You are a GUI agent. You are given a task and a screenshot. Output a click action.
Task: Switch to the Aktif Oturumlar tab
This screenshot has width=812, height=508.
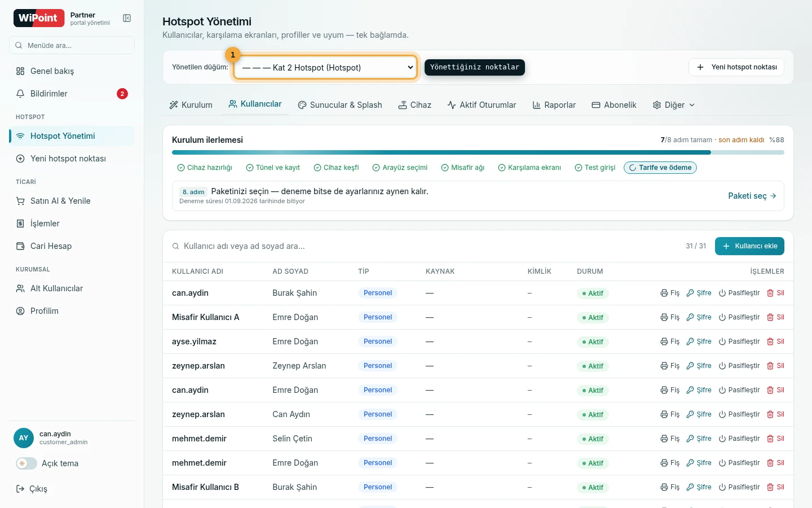[482, 105]
